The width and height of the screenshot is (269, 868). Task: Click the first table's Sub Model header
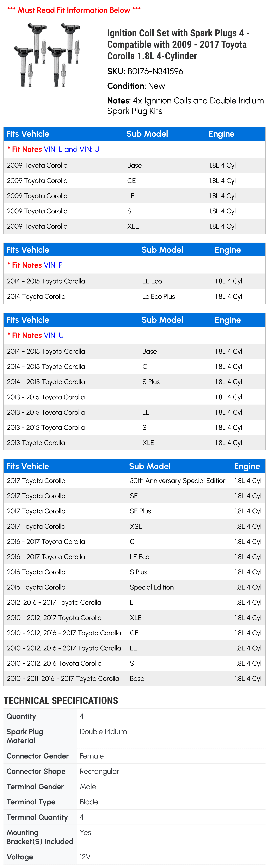point(147,134)
